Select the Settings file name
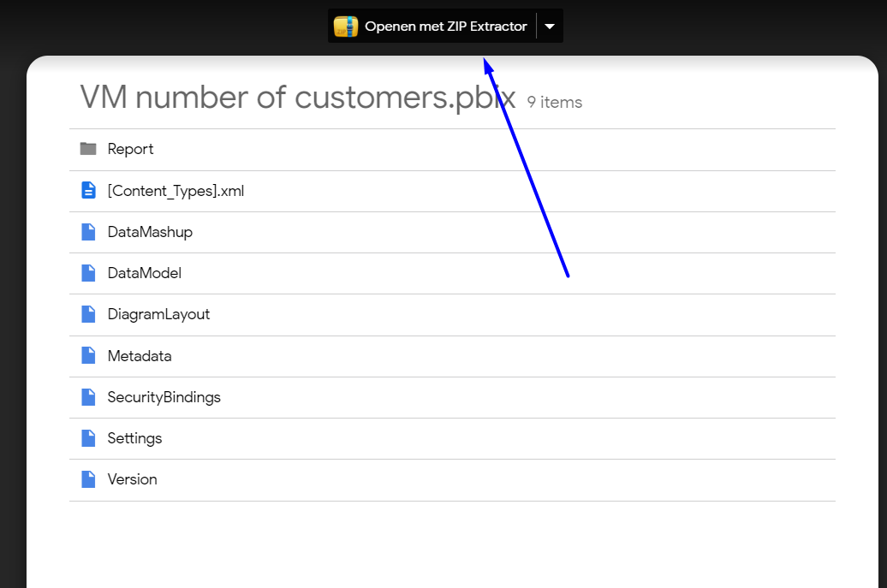The width and height of the screenshot is (887, 588). (x=134, y=439)
